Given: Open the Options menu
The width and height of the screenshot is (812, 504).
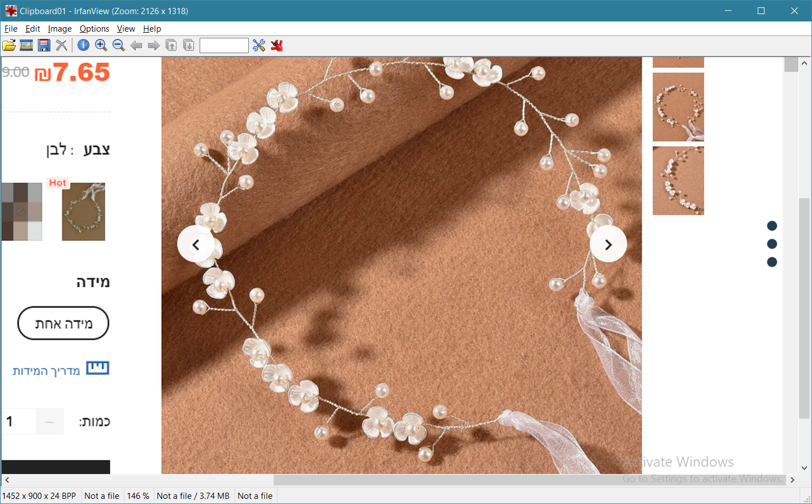Looking at the screenshot, I should pyautogui.click(x=94, y=29).
